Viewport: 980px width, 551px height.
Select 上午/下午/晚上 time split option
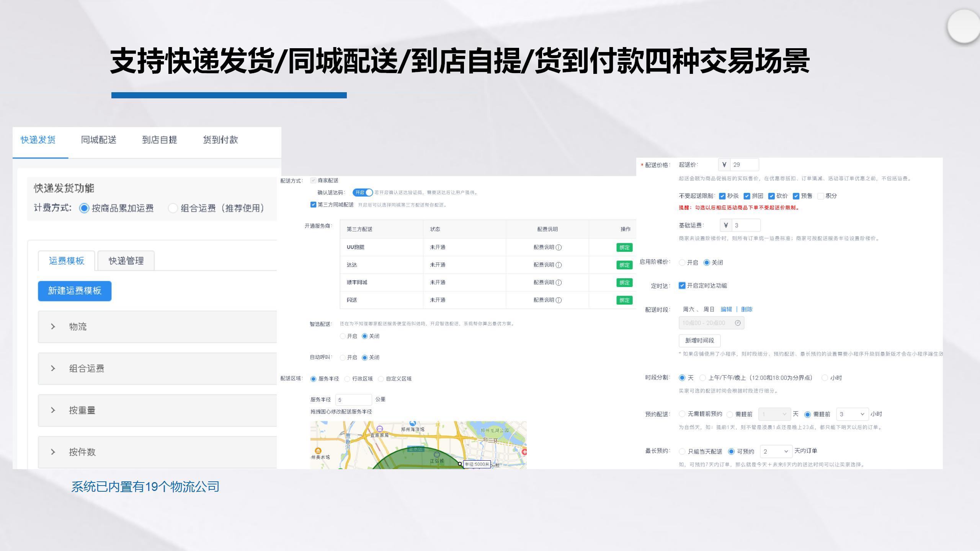702,378
